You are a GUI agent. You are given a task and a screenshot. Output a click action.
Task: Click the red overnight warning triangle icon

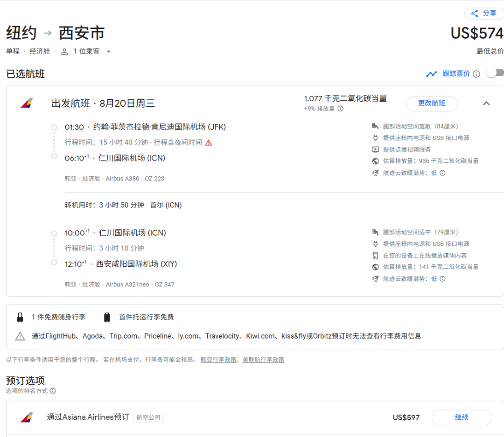pos(209,143)
